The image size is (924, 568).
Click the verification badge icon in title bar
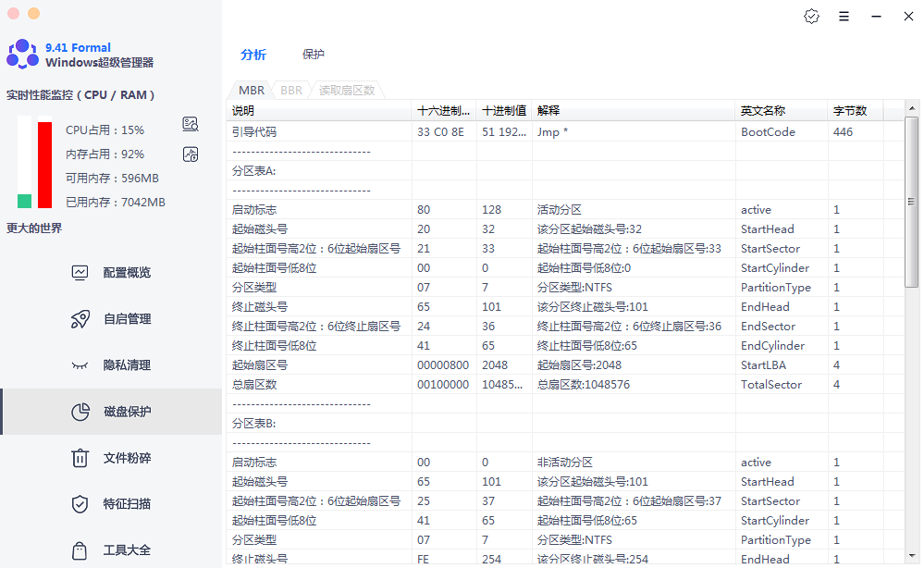811,17
